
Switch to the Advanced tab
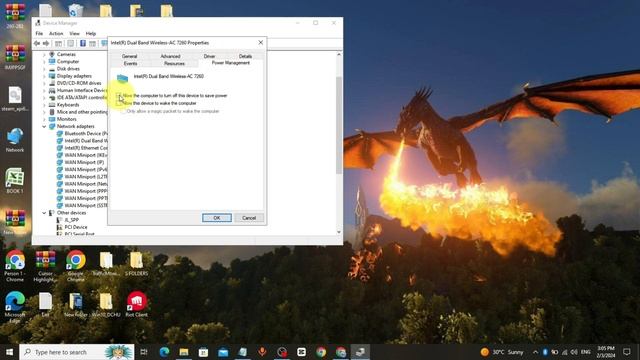click(170, 56)
